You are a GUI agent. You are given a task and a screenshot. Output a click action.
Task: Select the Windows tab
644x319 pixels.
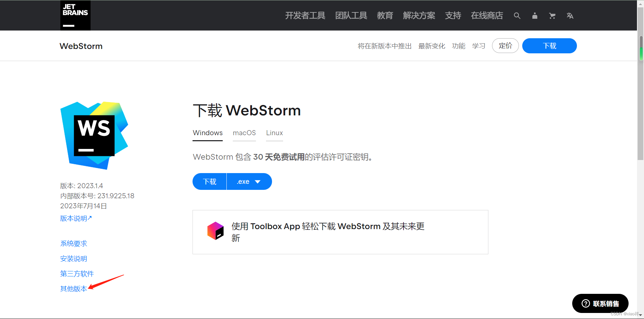click(208, 133)
